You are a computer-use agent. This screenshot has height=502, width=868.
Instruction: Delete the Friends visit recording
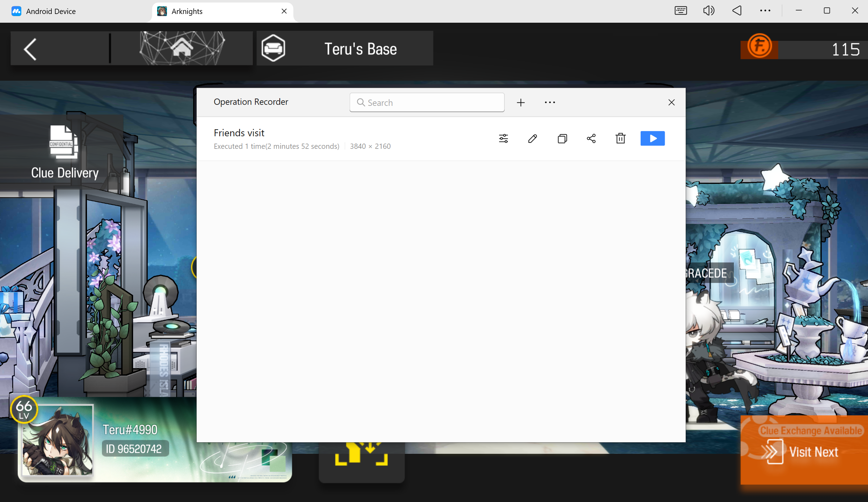coord(620,138)
